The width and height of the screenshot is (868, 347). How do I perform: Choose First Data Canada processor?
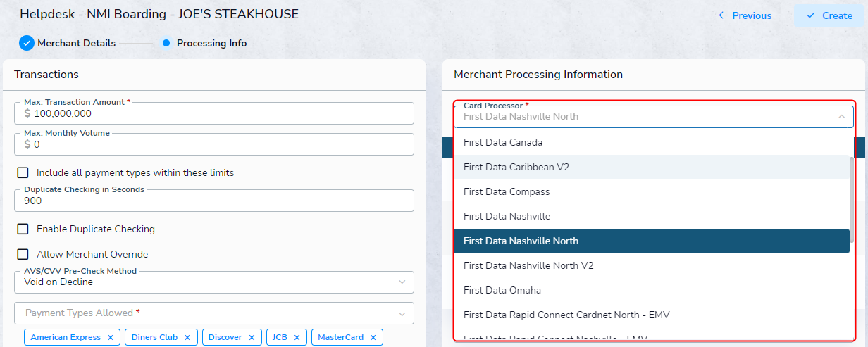(x=651, y=142)
